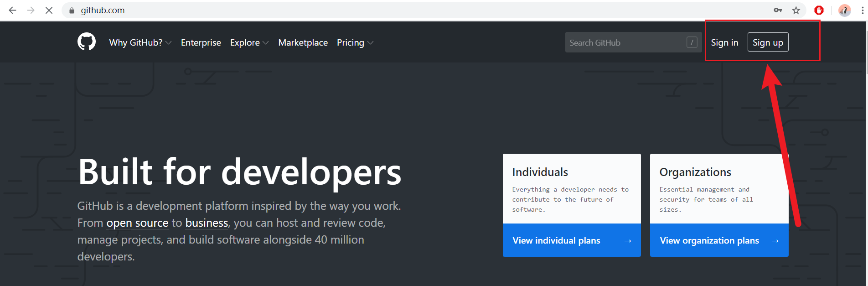Click Built for developers headline
The height and width of the screenshot is (286, 868).
240,172
